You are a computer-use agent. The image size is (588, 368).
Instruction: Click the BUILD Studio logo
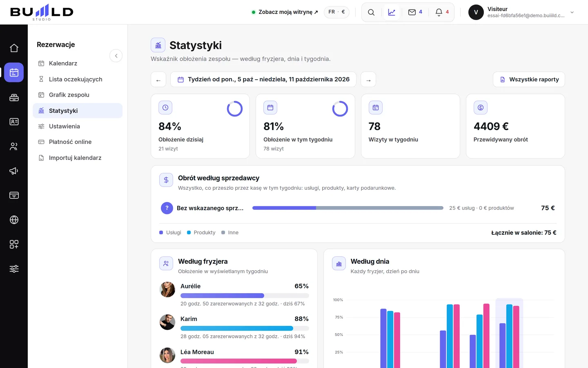coord(42,12)
